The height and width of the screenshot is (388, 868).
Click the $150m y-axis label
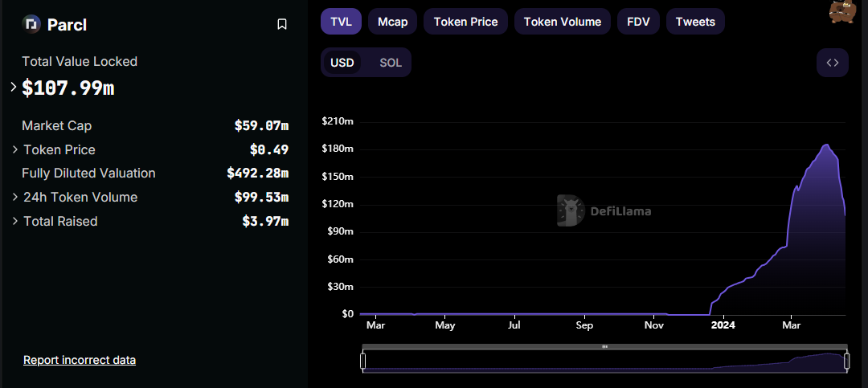point(337,177)
